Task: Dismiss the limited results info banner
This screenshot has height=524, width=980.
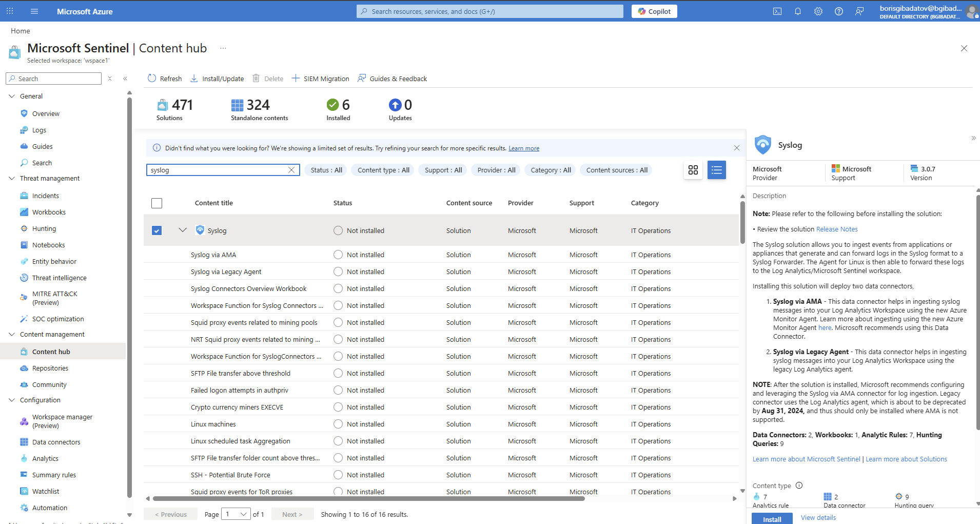Action: click(x=737, y=148)
